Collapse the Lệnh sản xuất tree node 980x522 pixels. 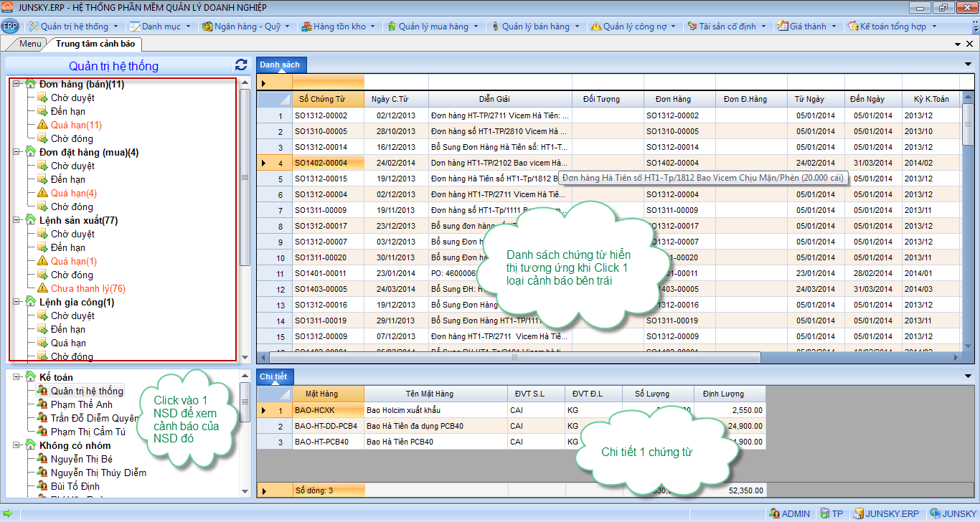coord(16,220)
